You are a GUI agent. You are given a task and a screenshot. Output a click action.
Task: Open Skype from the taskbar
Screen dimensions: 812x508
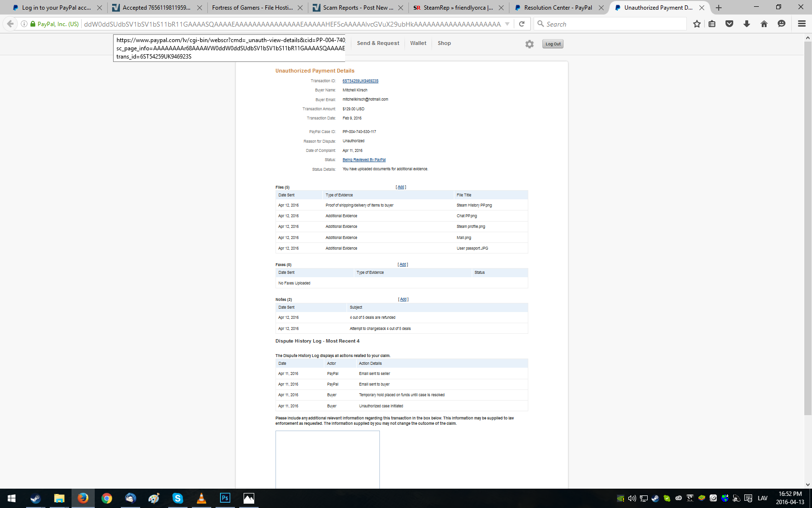(178, 498)
